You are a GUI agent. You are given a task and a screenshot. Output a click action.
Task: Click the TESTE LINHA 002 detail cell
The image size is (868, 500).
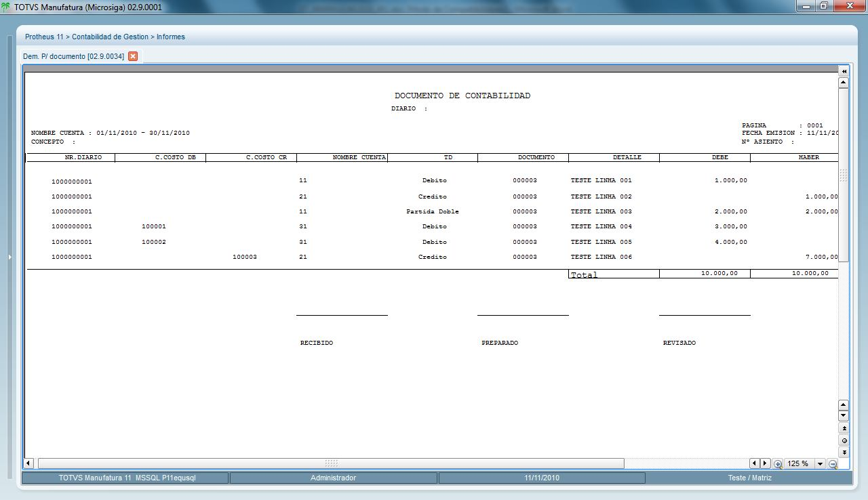coord(601,196)
